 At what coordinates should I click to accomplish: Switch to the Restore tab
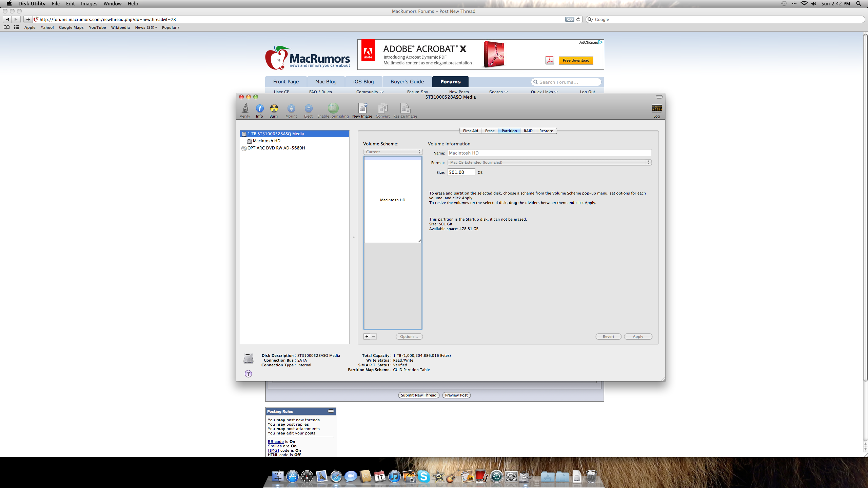pyautogui.click(x=546, y=131)
